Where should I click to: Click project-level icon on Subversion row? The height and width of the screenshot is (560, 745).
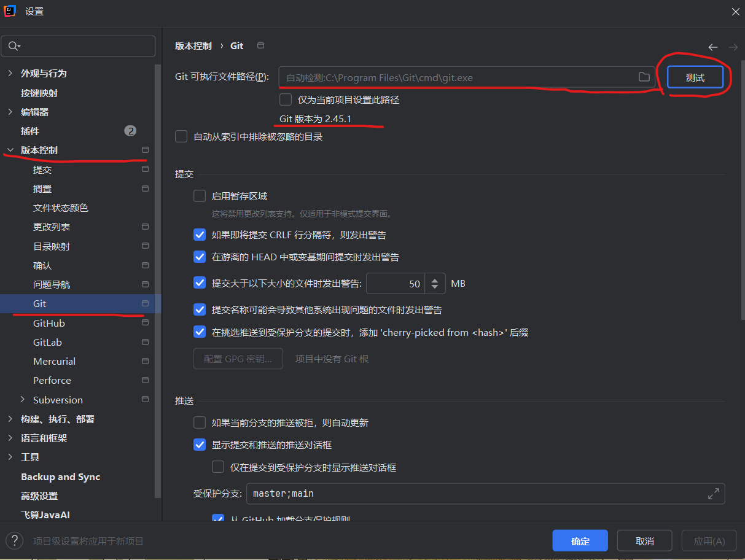(x=145, y=400)
